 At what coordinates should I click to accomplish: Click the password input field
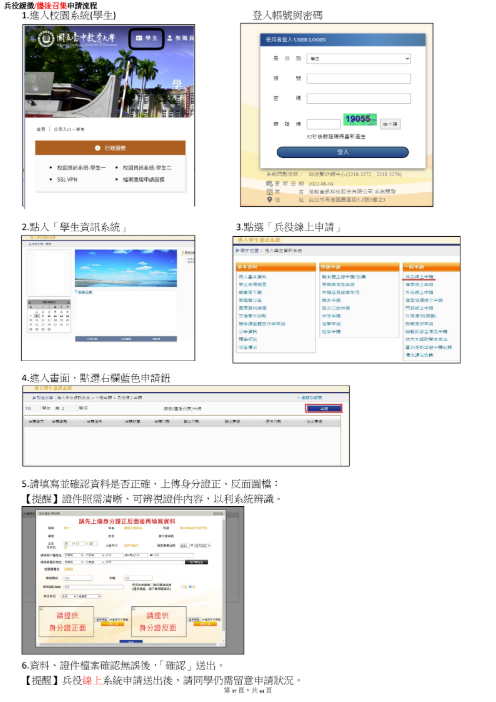click(x=359, y=98)
